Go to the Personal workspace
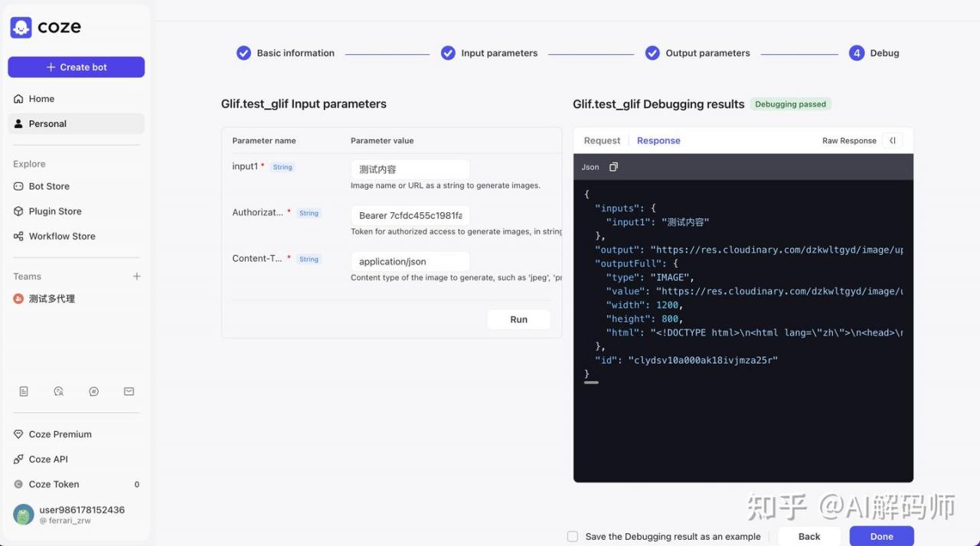This screenshot has height=546, width=980. [76, 123]
